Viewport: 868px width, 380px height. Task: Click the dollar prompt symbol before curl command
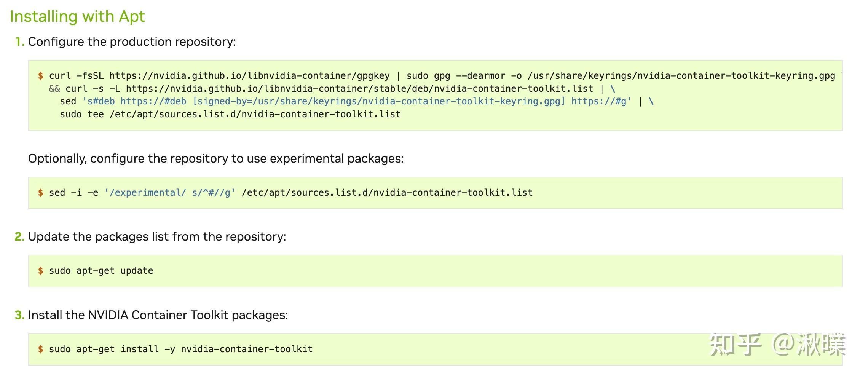[40, 75]
